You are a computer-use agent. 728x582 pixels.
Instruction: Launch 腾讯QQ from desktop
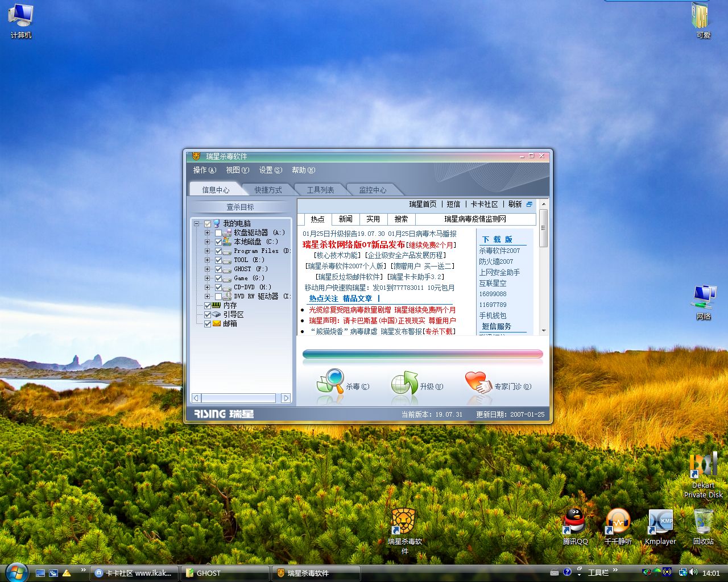tap(575, 526)
